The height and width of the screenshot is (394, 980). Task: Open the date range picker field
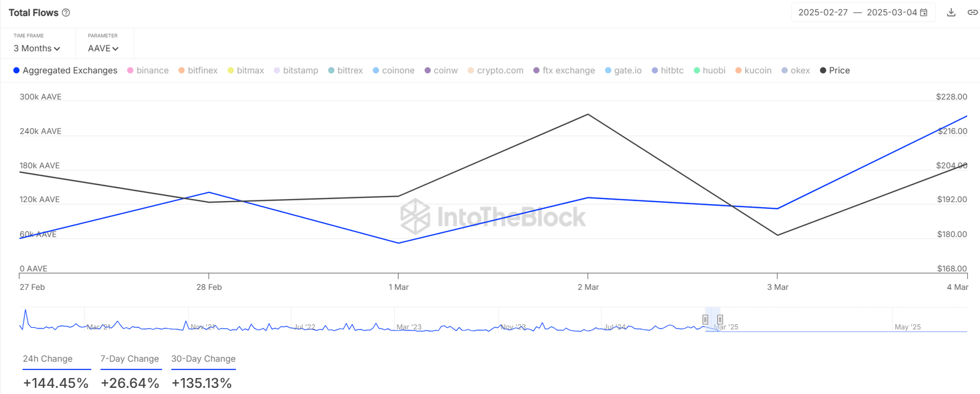pos(863,12)
